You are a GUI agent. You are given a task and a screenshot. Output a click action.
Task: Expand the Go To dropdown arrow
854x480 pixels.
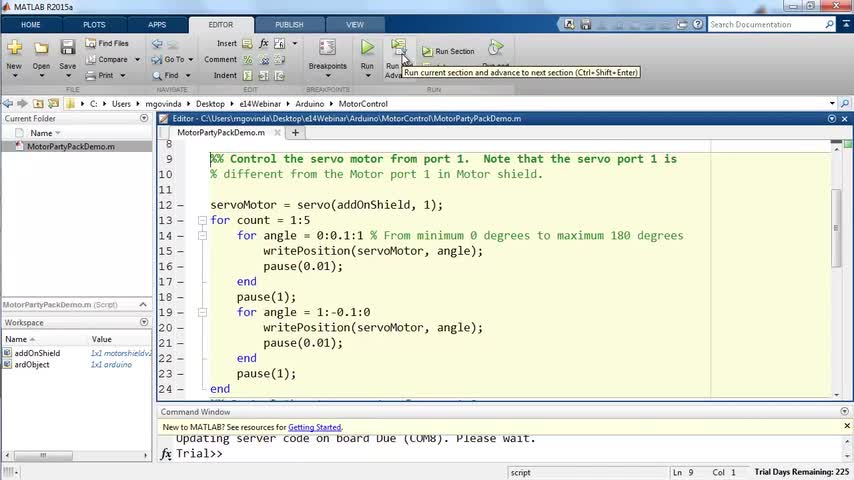(191, 59)
